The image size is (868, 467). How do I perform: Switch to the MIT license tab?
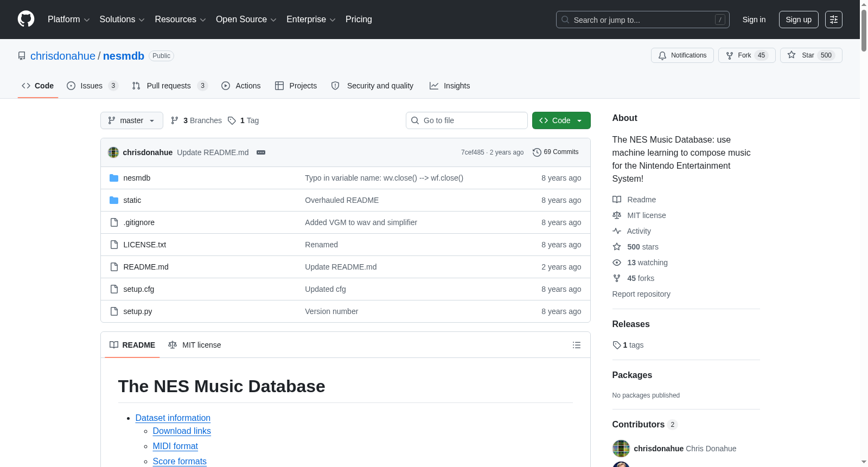click(195, 345)
